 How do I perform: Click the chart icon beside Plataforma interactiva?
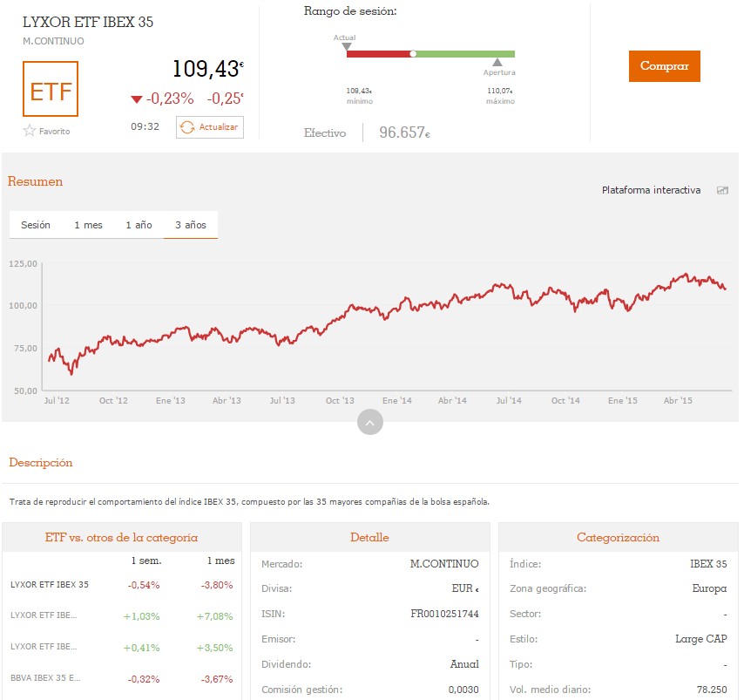(x=722, y=190)
